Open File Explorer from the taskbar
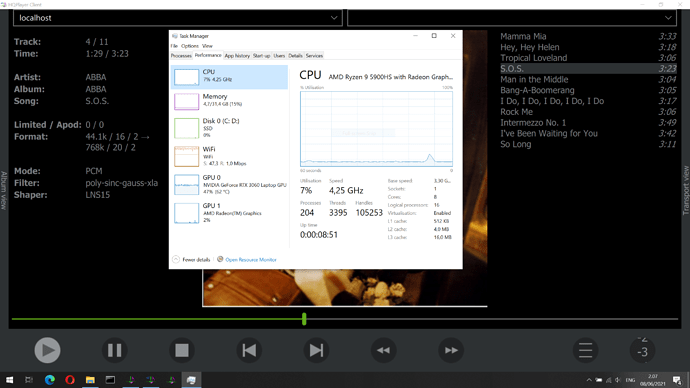 pos(90,380)
